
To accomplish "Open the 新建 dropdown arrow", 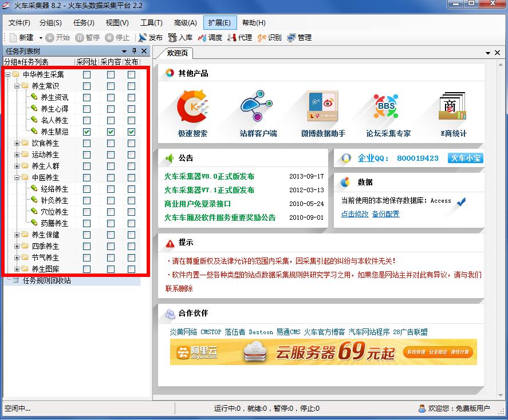I will click(x=41, y=38).
